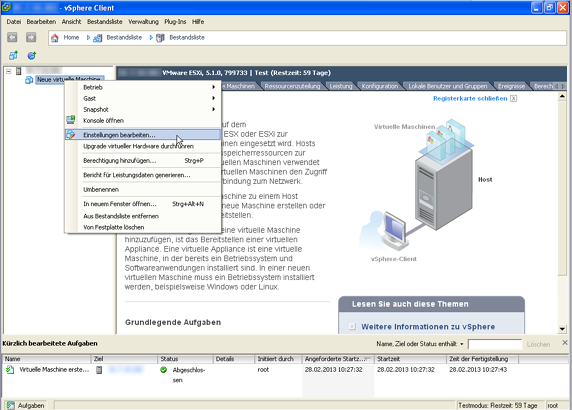Click the target host icon in the Ziel column
This screenshot has height=410, width=572.
point(99,370)
